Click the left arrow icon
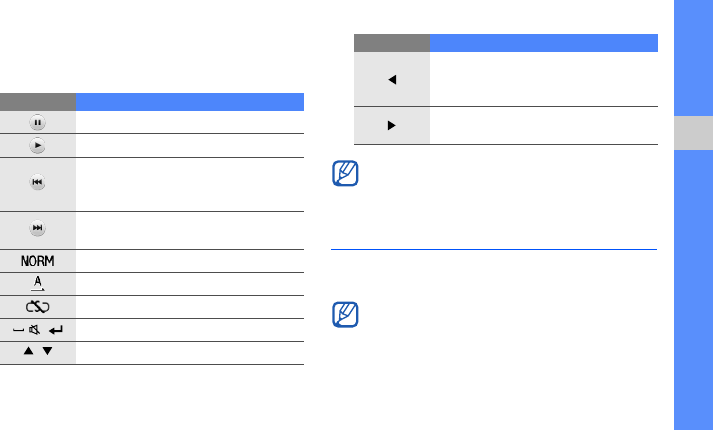This screenshot has width=713, height=430. [392, 79]
